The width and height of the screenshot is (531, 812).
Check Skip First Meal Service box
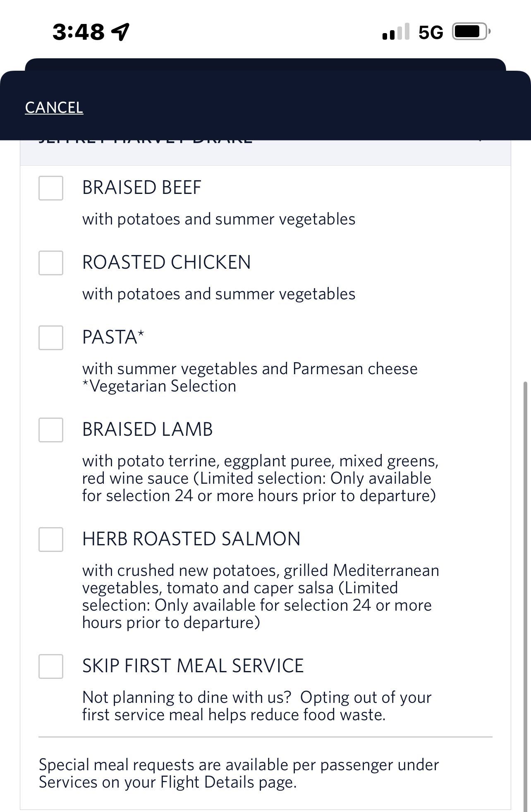(x=51, y=666)
